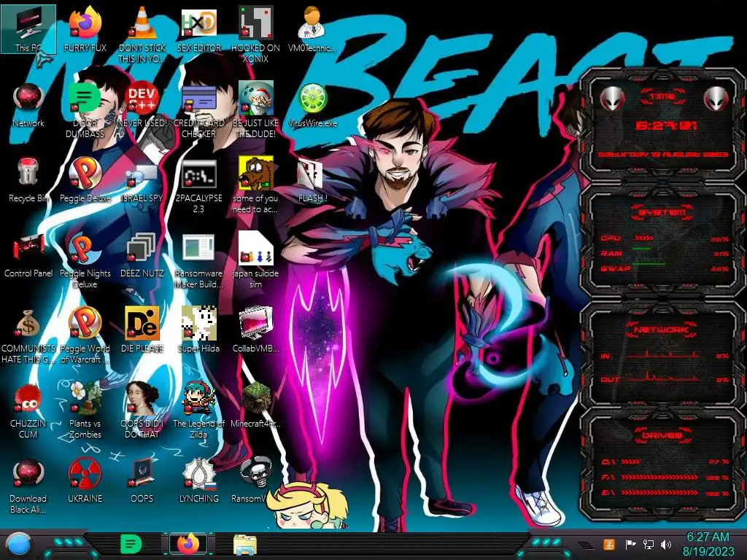
Task: Open the Ransomware Maker Builder icon
Action: click(x=199, y=260)
